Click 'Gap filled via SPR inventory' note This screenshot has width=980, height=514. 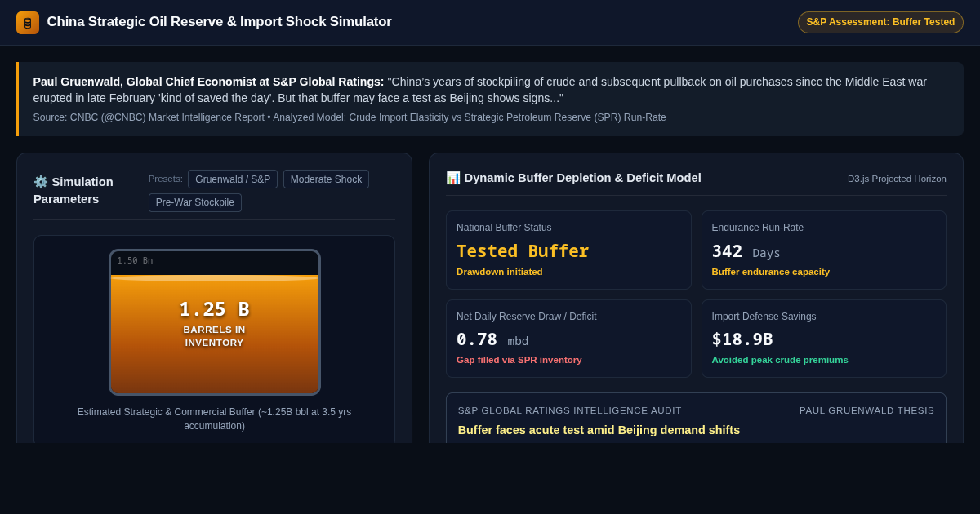click(519, 360)
